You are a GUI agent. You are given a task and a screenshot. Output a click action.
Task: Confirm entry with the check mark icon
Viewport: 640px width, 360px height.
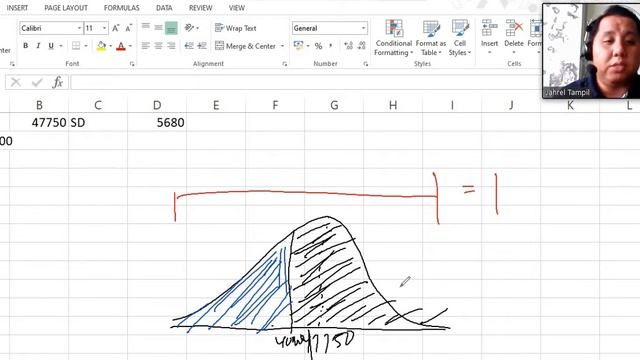click(37, 82)
